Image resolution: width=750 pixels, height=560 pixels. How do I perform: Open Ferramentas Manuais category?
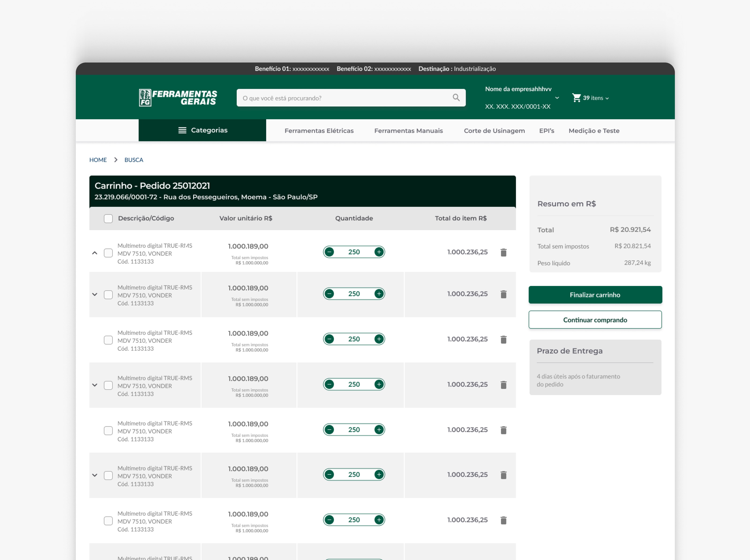pos(408,131)
